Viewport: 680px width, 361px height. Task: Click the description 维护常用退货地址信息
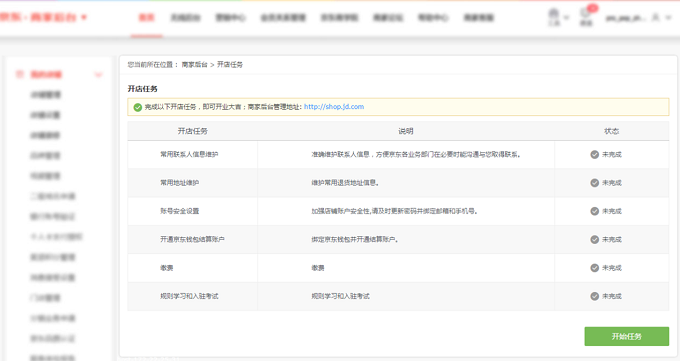click(x=345, y=183)
